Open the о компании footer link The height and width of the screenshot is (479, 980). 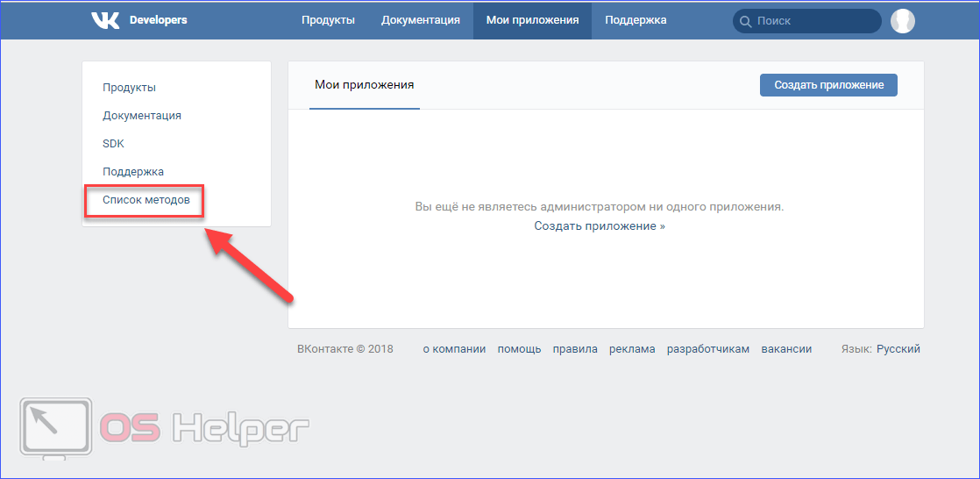454,349
